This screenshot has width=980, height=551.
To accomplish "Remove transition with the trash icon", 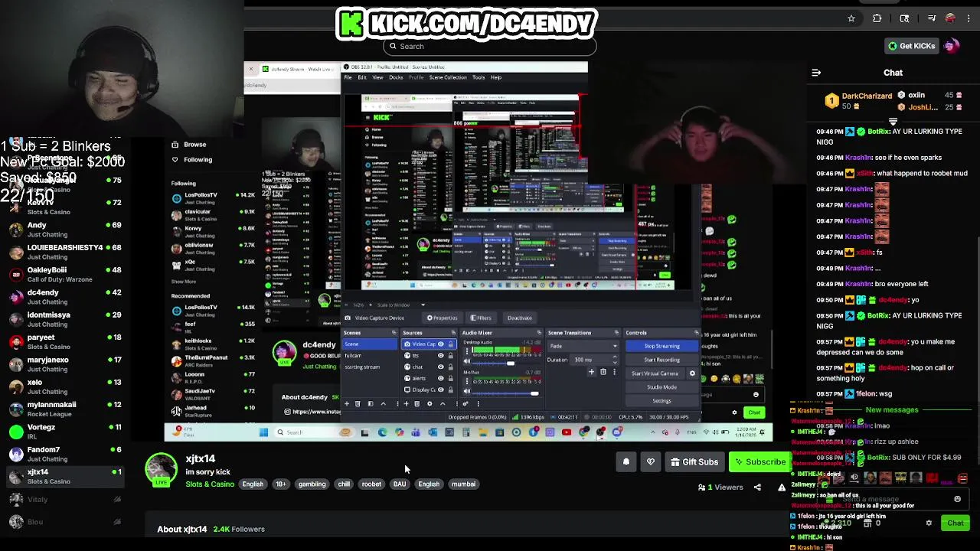I will pyautogui.click(x=603, y=373).
